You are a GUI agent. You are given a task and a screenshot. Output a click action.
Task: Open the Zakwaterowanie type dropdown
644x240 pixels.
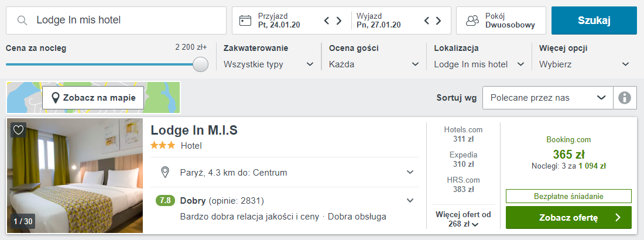click(x=269, y=64)
